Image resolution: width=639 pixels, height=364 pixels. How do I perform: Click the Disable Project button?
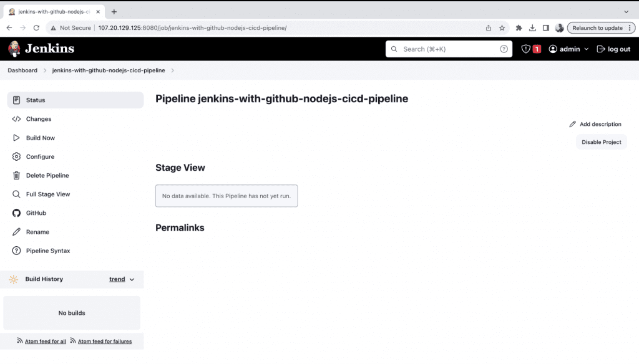(601, 142)
